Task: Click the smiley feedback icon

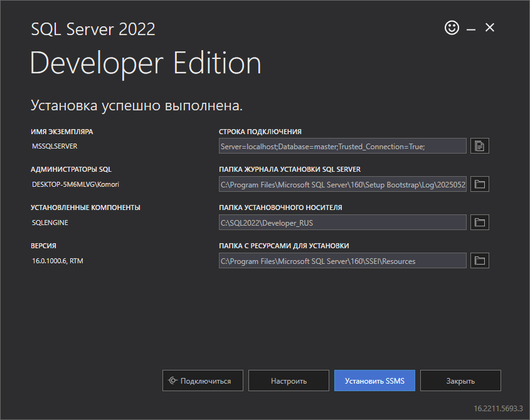Action: 452,28
